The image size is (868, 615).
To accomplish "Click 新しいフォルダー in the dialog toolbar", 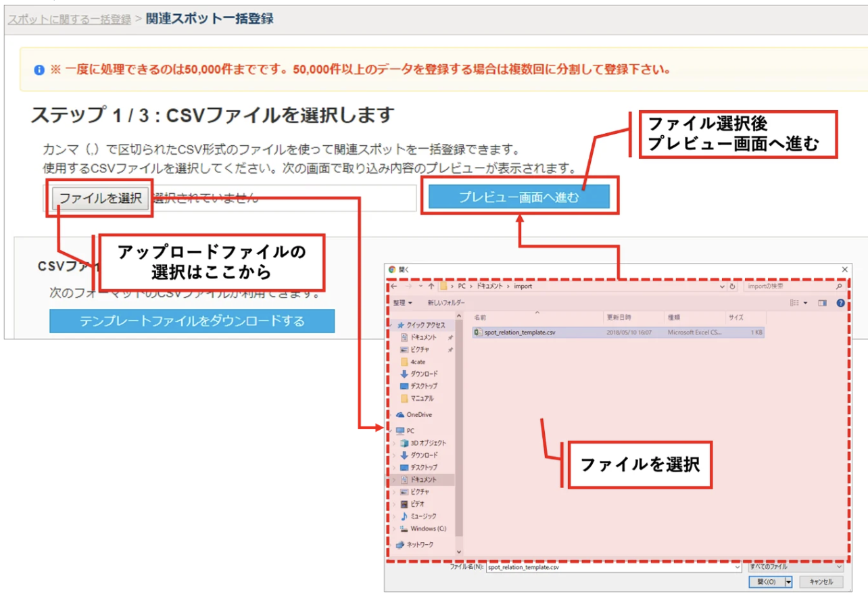I will pos(446,303).
